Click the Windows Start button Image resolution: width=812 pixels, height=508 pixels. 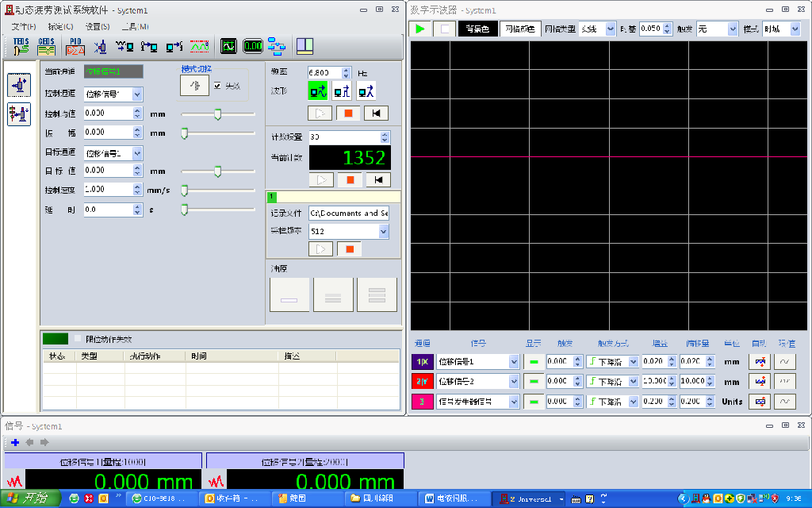click(30, 498)
